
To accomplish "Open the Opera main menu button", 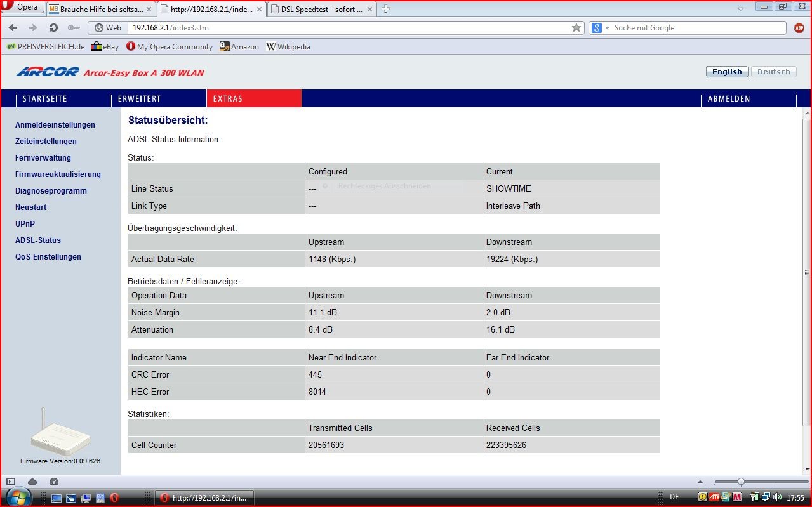I will click(x=22, y=8).
